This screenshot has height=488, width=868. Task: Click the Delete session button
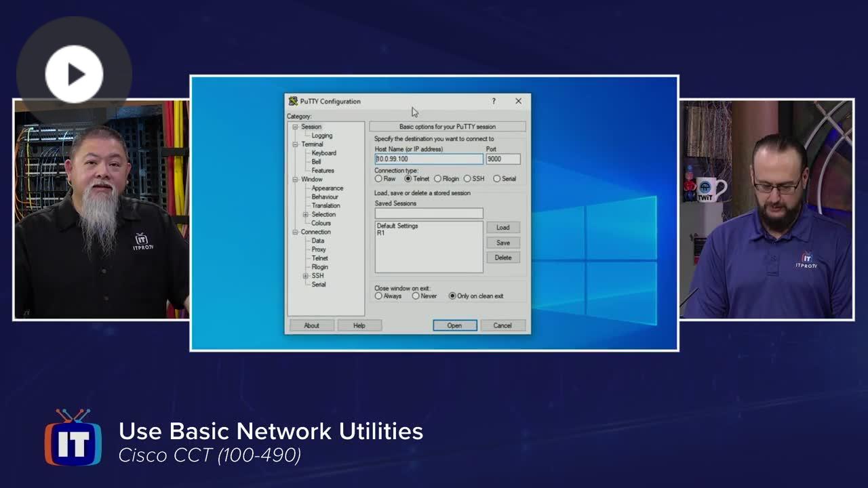pyautogui.click(x=503, y=258)
